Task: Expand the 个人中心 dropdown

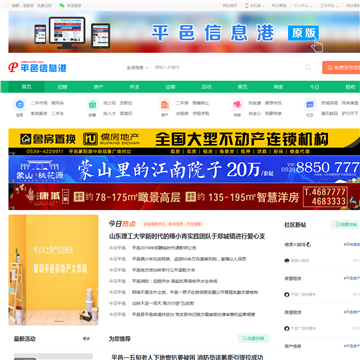Action: [x=303, y=6]
